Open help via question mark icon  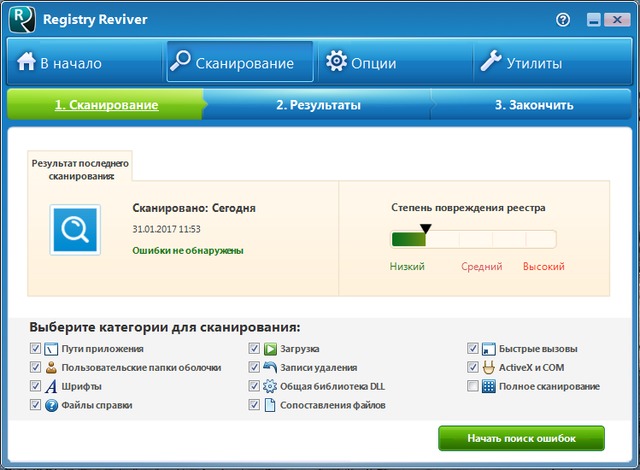click(563, 19)
